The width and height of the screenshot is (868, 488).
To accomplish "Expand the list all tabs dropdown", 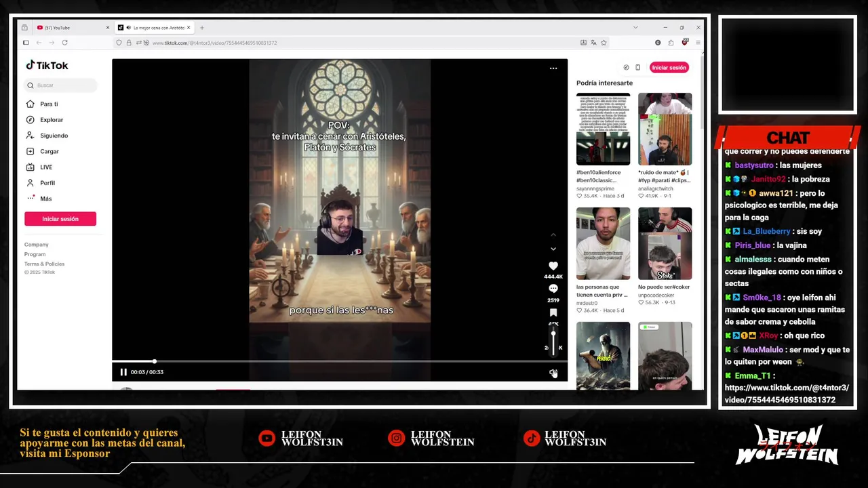I will 635,28.
